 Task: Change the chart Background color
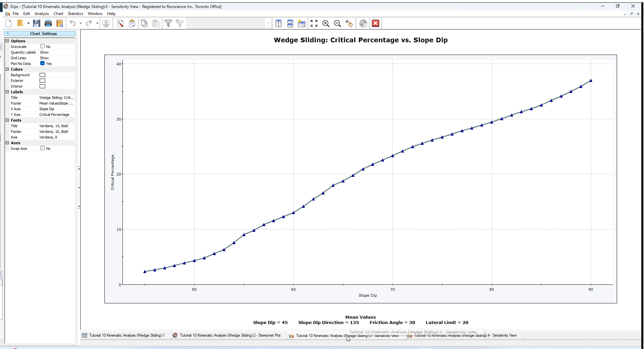tap(42, 75)
